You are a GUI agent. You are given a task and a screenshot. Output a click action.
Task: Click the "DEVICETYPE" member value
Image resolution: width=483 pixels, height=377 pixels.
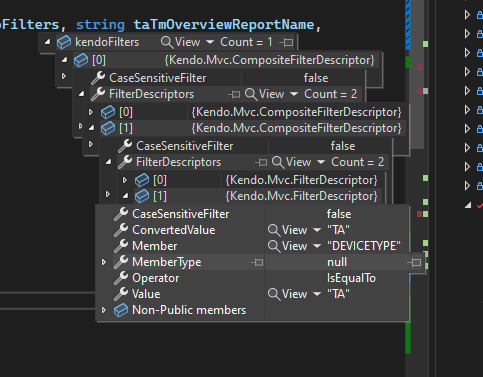pyautogui.click(x=364, y=246)
